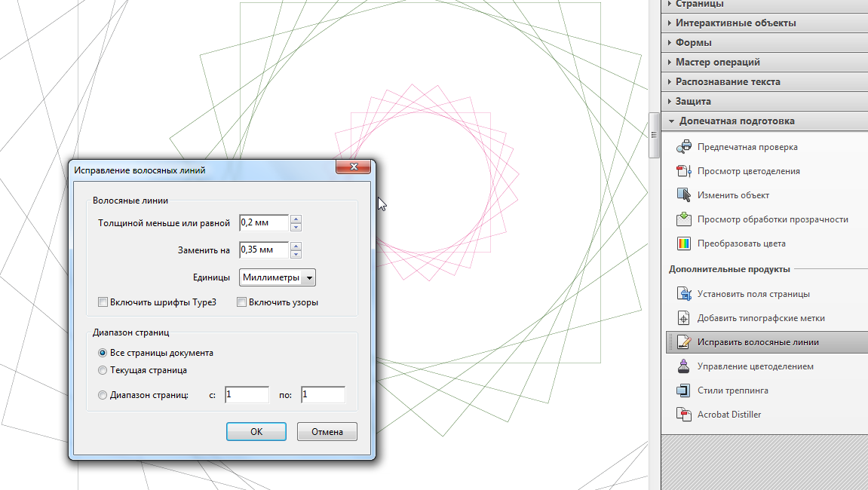The image size is (868, 490).
Task: Click the tools panel scrollbar handle
Action: tap(654, 135)
